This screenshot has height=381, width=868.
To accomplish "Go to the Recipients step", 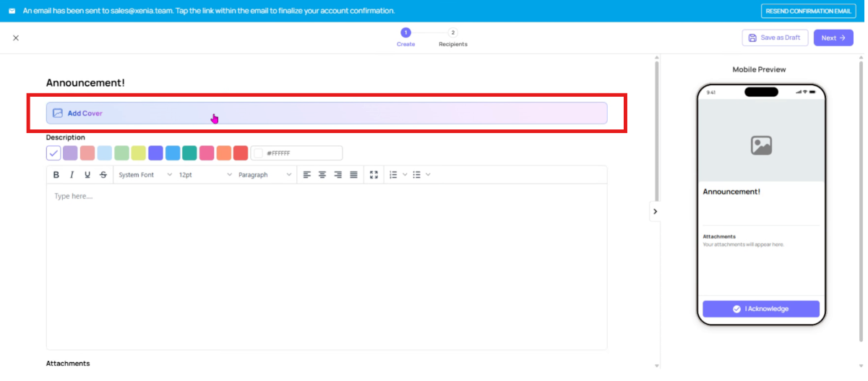I will coord(452,38).
